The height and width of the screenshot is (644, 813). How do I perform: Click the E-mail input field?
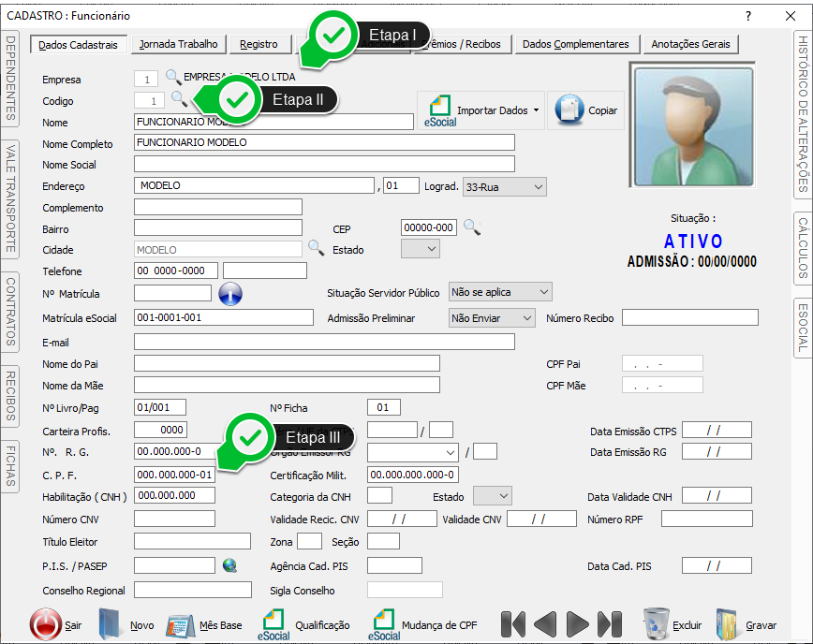[x=324, y=342]
